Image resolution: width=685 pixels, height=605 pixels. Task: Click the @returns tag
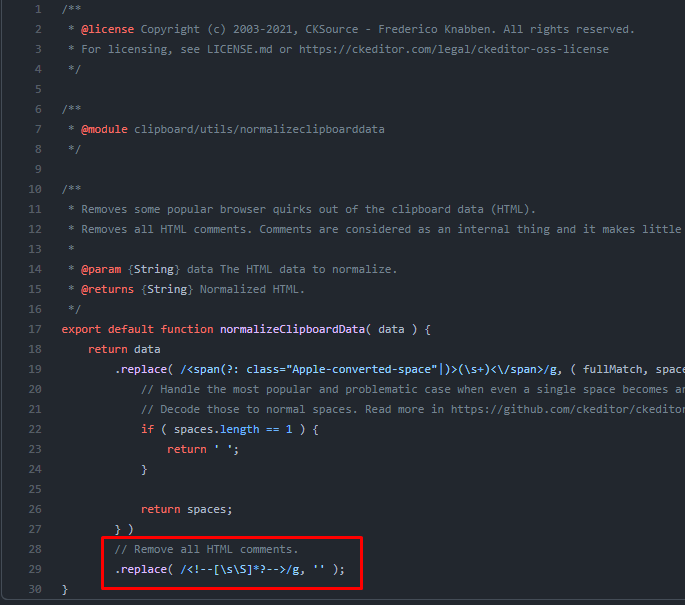107,289
